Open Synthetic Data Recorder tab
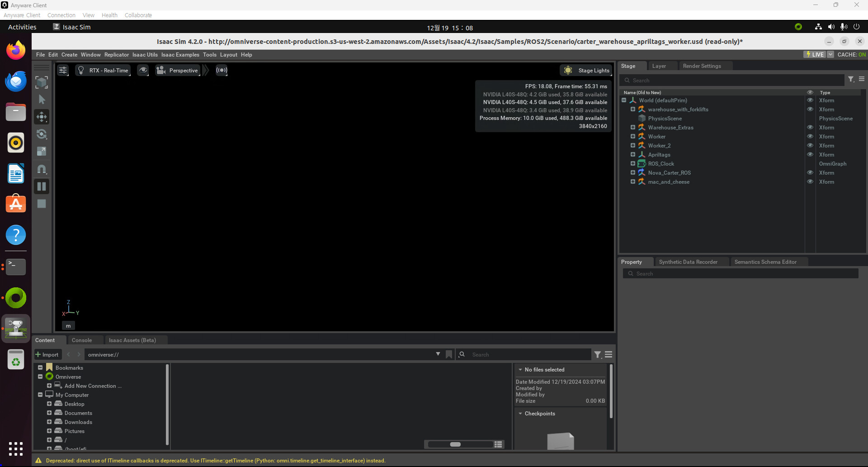This screenshot has height=467, width=868. pos(688,262)
